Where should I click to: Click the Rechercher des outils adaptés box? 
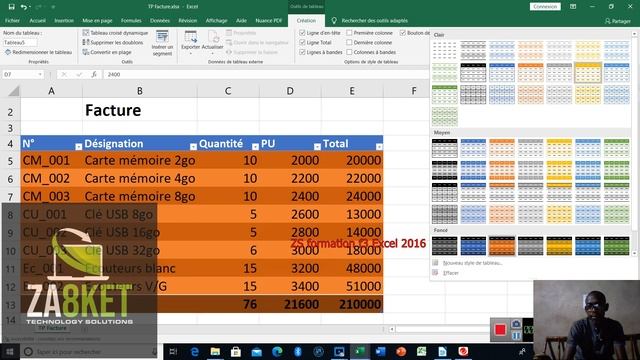click(374, 20)
